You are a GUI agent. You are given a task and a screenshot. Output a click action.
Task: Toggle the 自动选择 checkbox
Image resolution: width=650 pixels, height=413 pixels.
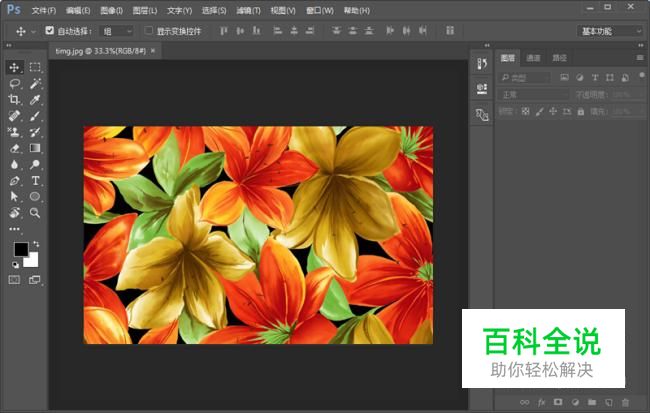click(x=50, y=31)
